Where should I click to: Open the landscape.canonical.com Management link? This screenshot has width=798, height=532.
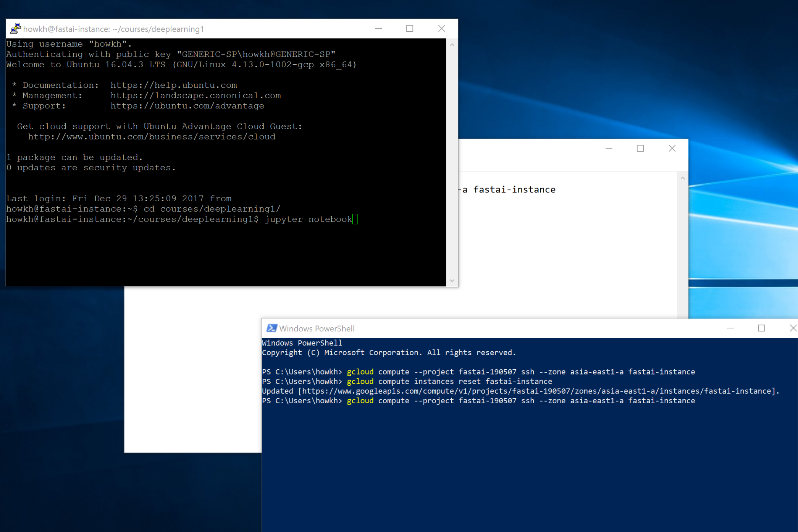click(x=196, y=95)
